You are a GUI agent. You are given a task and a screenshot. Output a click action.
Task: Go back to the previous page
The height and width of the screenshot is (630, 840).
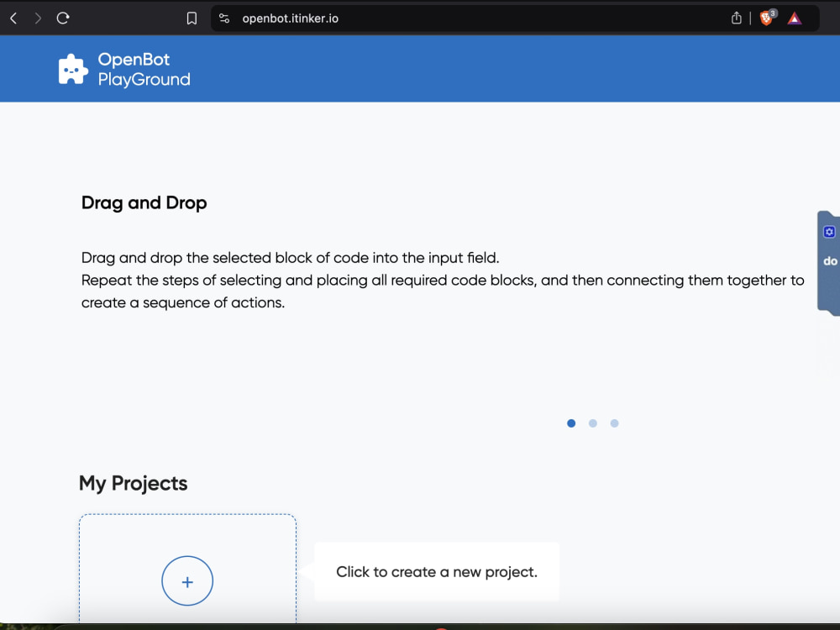coord(14,18)
